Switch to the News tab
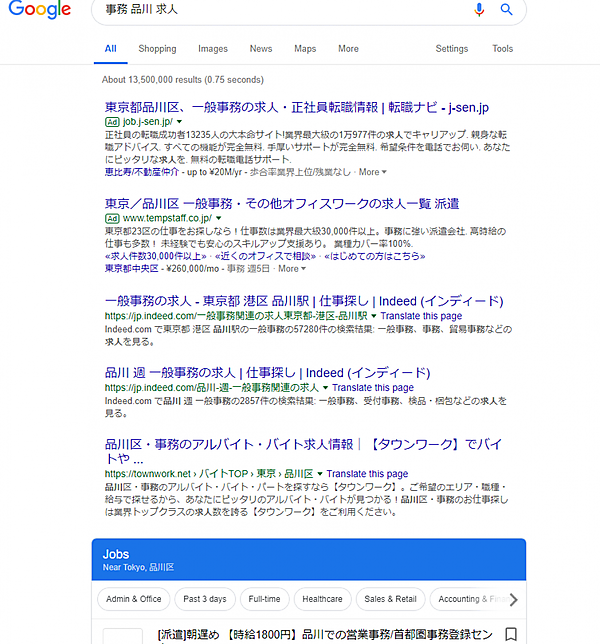 (x=261, y=49)
